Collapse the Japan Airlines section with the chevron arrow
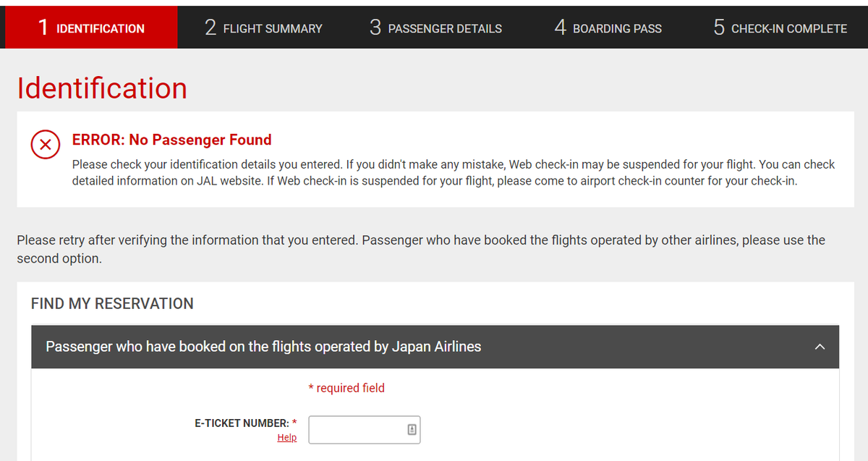Screen dimensions: 868x461 pos(820,347)
